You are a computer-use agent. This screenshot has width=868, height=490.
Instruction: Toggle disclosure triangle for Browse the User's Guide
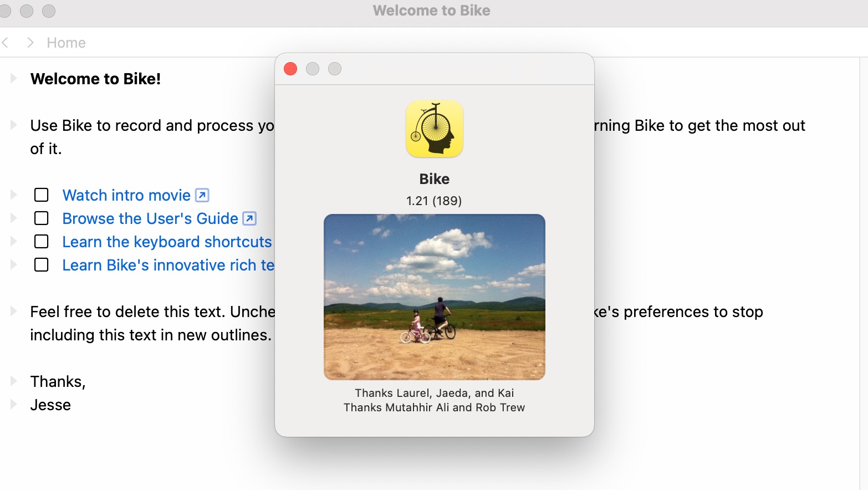point(14,218)
